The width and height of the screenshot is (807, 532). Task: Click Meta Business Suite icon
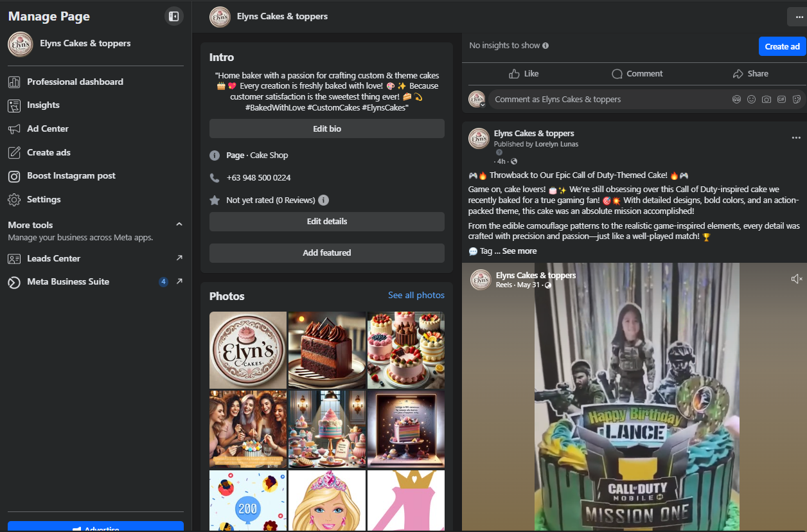tap(14, 282)
